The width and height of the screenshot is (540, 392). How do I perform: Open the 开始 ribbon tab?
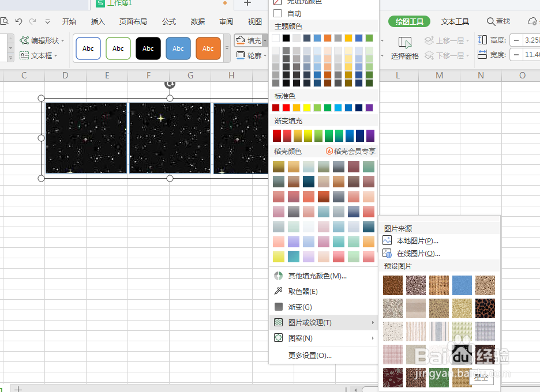69,22
